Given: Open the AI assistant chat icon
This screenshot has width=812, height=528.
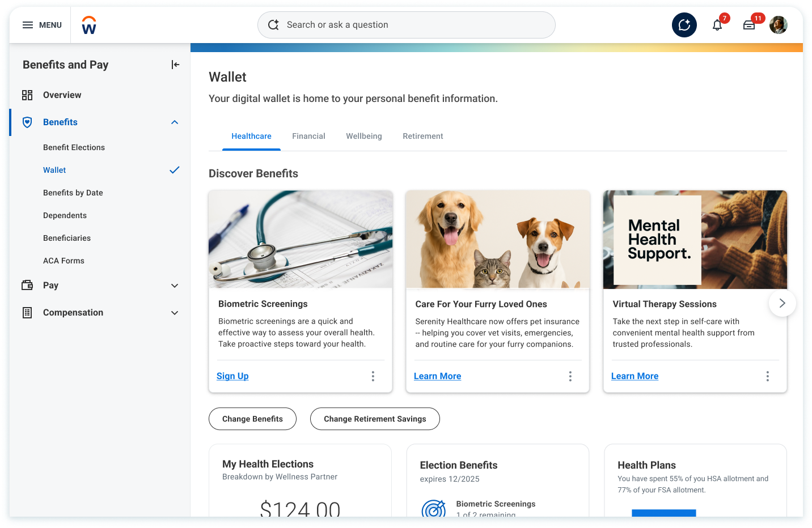Looking at the screenshot, I should [684, 25].
